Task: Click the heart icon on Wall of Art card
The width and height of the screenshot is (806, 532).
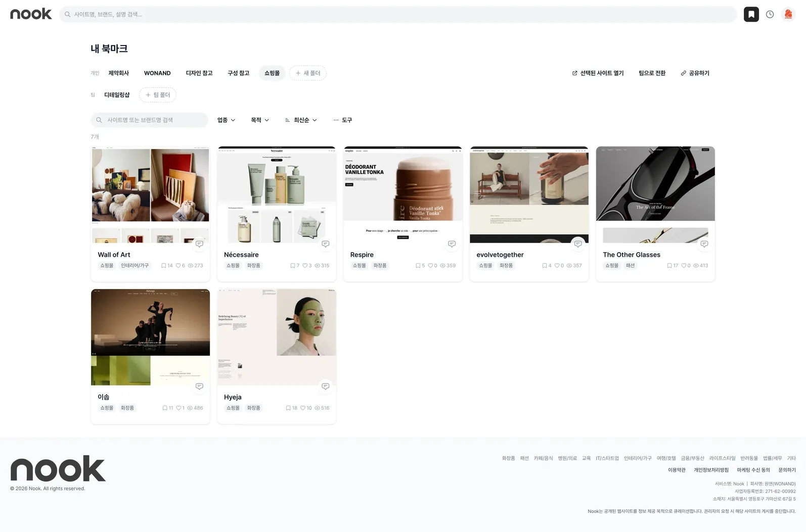Action: 178,266
